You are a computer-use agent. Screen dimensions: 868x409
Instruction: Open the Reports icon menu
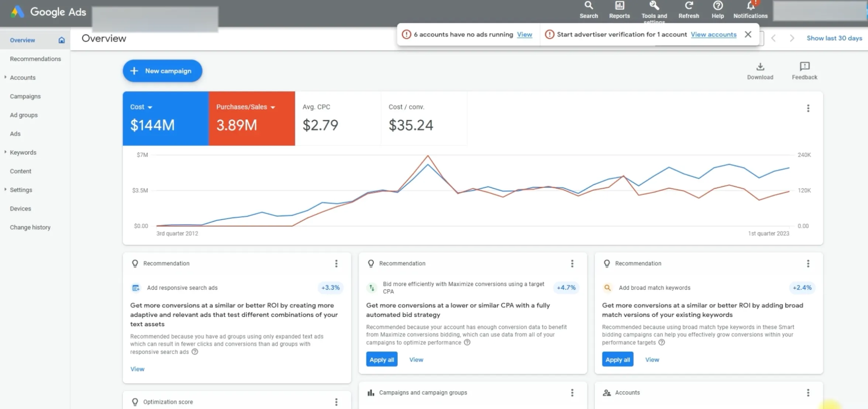(619, 10)
